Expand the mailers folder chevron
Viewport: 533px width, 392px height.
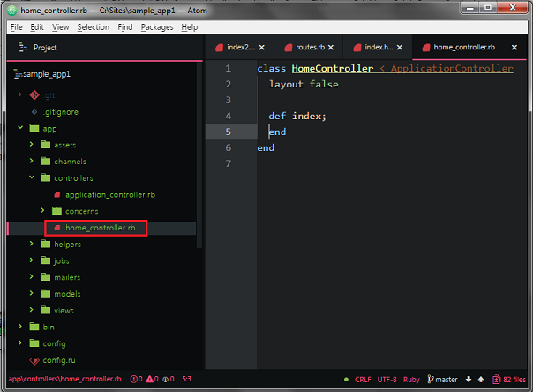pyautogui.click(x=31, y=276)
